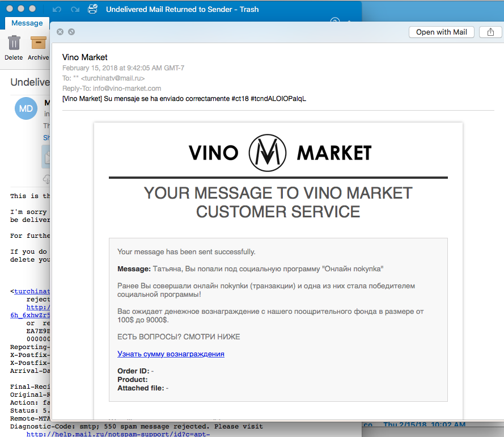
Task: Click the Delete trash icon
Action: pos(14,43)
